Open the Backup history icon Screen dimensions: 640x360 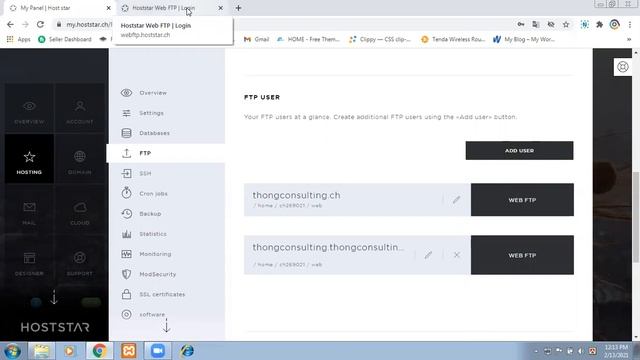coord(127,213)
